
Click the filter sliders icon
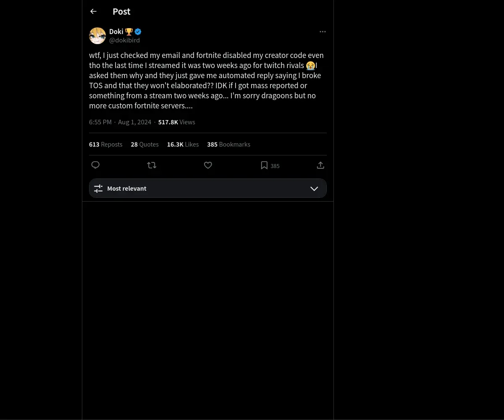click(98, 189)
